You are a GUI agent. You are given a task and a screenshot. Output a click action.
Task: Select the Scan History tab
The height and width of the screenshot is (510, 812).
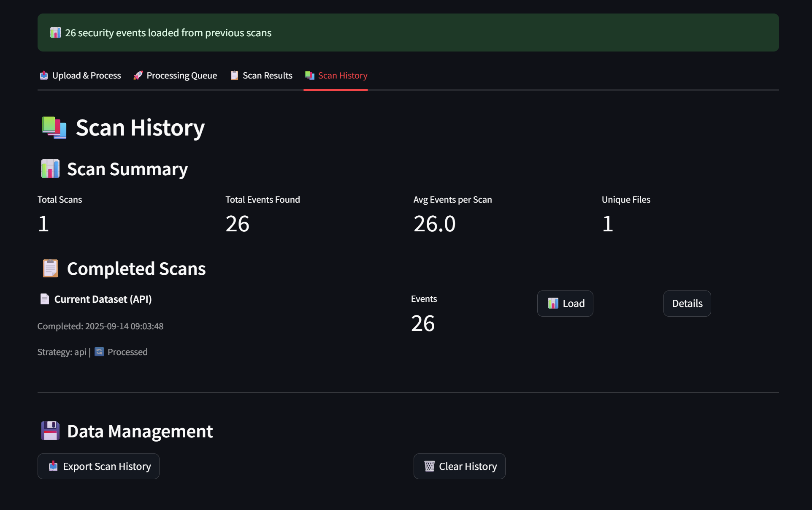point(336,76)
